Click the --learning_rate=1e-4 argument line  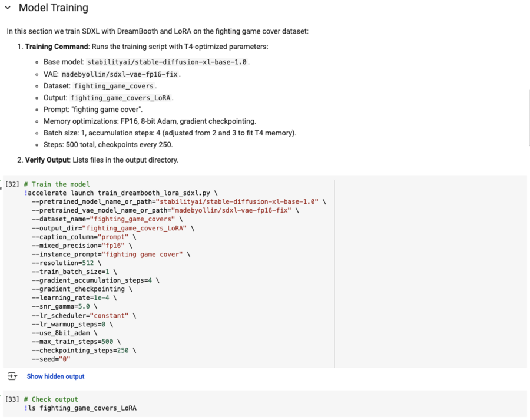point(71,297)
